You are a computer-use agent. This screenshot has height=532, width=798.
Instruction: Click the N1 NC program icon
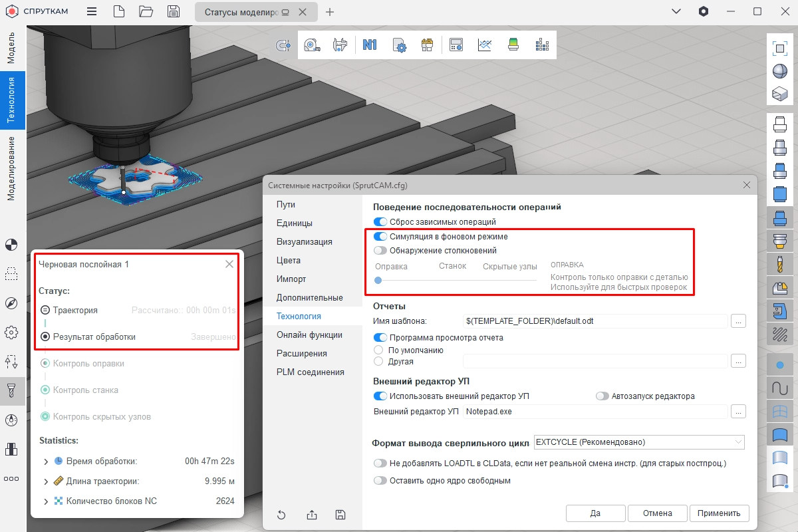(370, 45)
